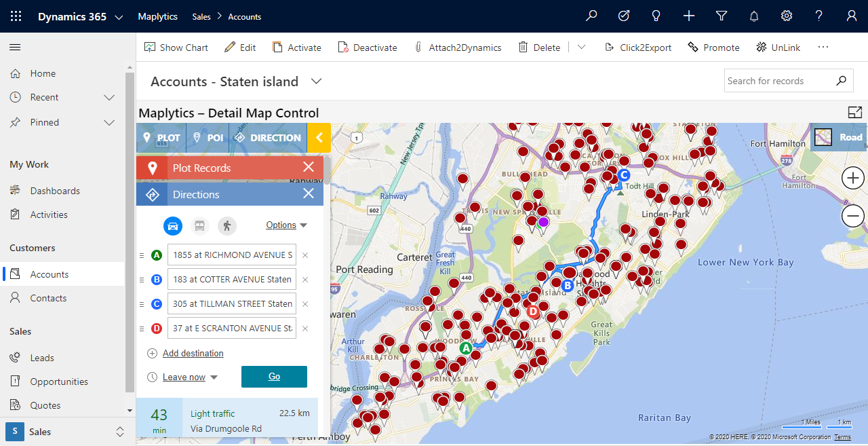Open the user profile icon
868x446 pixels.
tap(852, 16)
